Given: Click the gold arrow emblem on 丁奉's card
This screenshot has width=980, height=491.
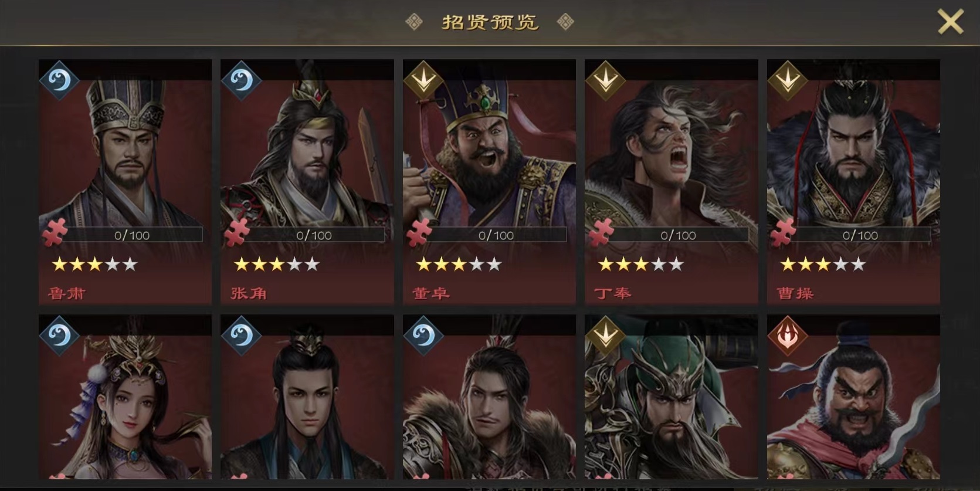Looking at the screenshot, I should coord(605,80).
